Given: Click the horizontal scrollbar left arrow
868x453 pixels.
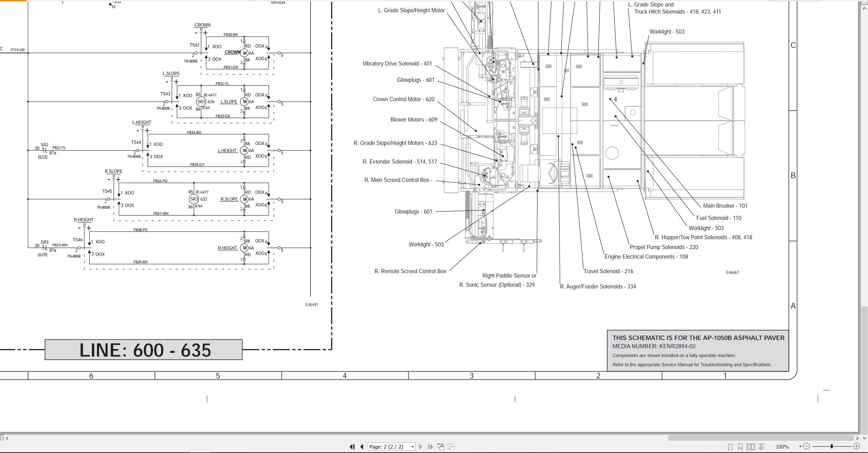Looking at the screenshot, I should coord(7,438).
